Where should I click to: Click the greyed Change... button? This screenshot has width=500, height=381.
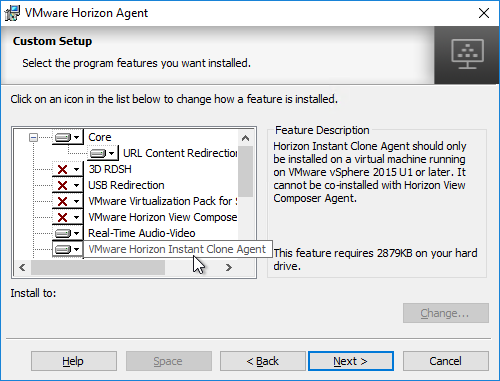point(446,313)
